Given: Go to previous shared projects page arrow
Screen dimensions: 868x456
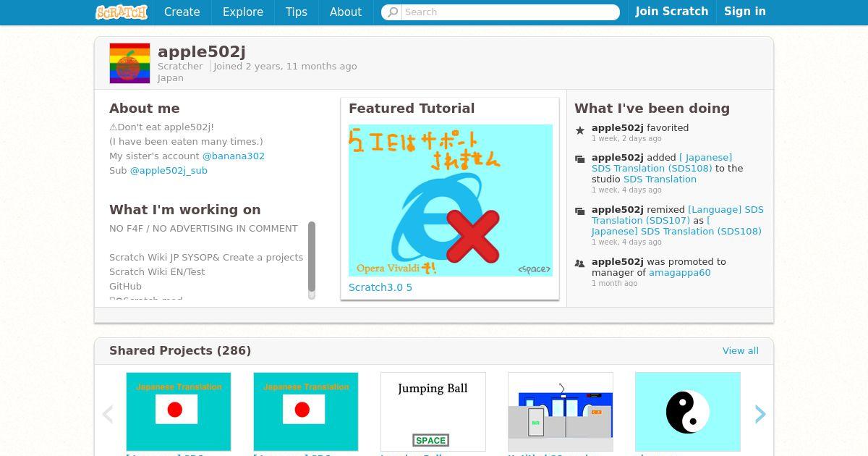Looking at the screenshot, I should pos(108,414).
